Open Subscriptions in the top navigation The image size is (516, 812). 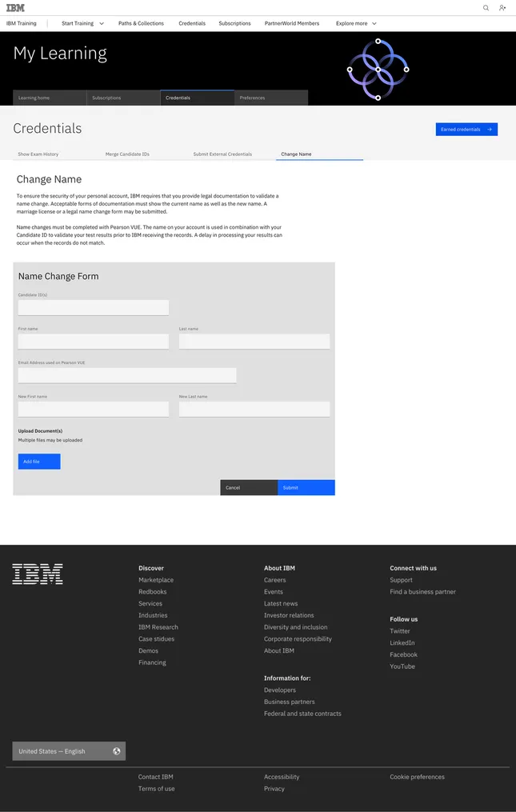pyautogui.click(x=234, y=23)
